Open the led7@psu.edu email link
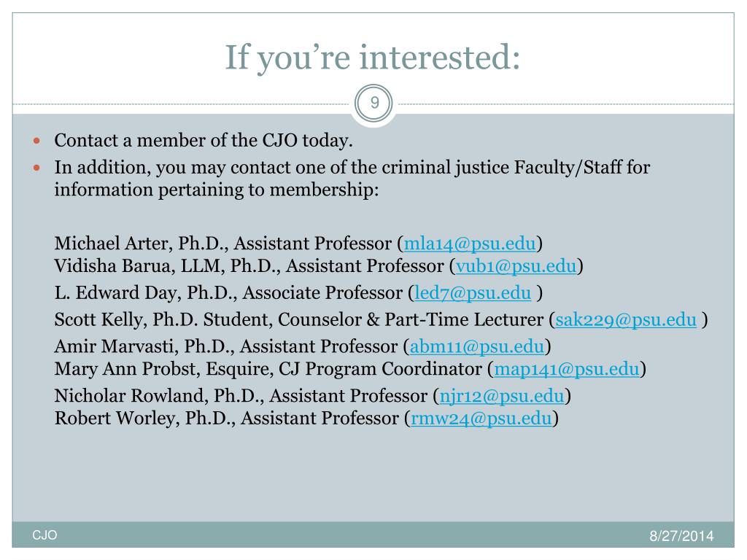This screenshot has height=560, width=747. pos(473,293)
